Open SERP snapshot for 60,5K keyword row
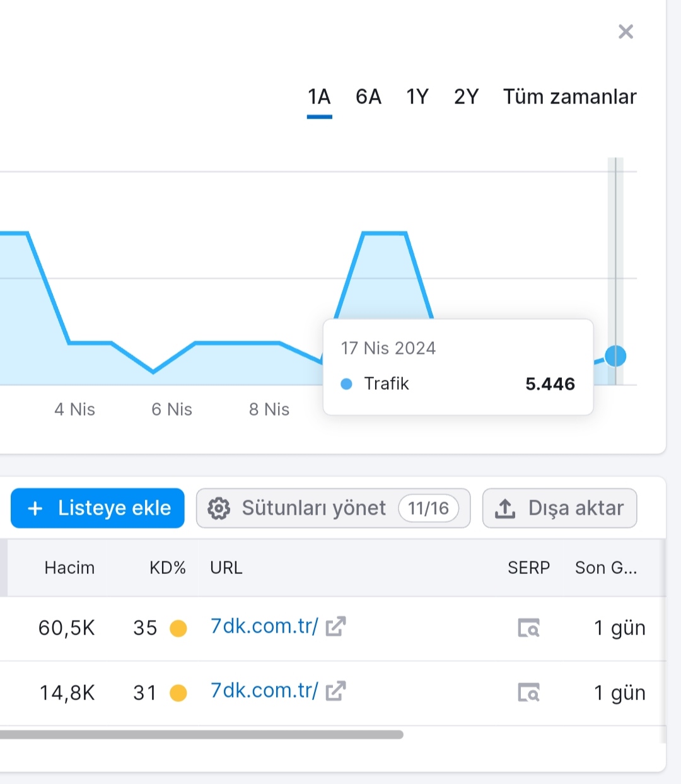Image resolution: width=681 pixels, height=784 pixels. coord(528,628)
